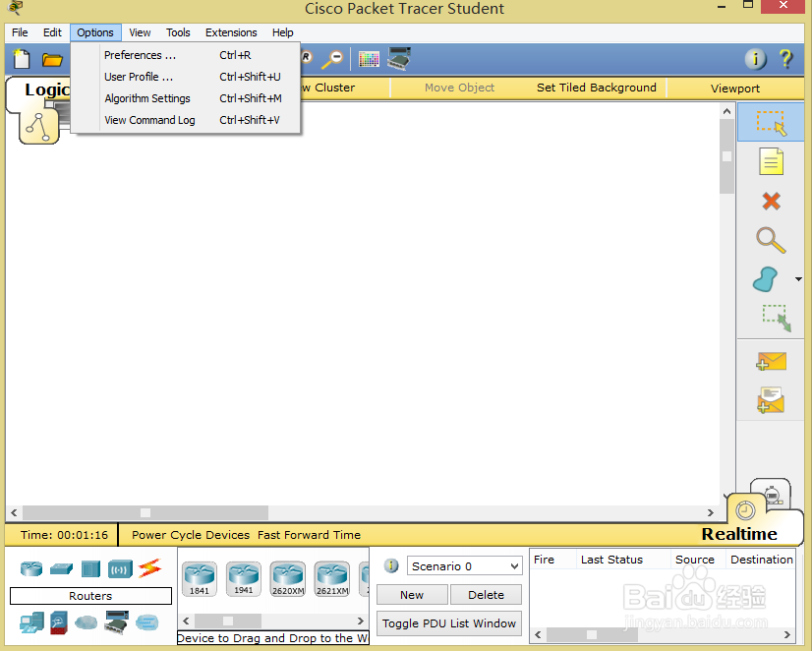This screenshot has height=651, width=812.
Task: Click the Fire column header
Action: 553,560
